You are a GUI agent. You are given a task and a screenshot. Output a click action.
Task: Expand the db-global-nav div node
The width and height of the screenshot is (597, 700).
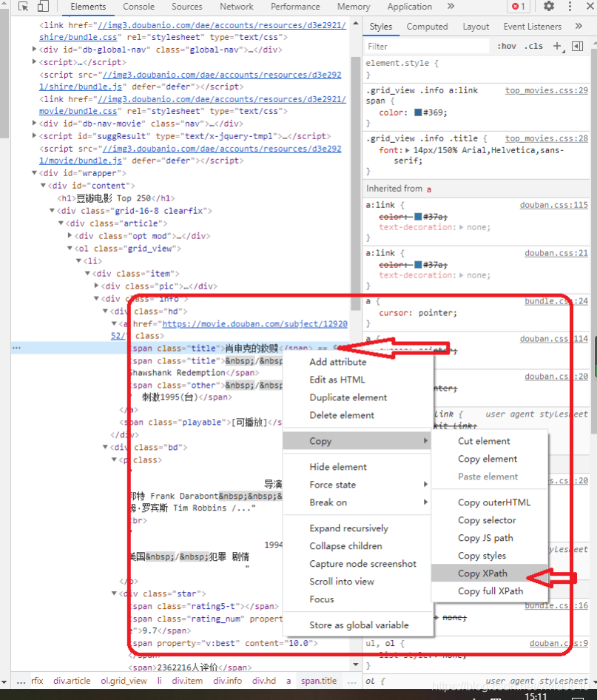point(34,50)
